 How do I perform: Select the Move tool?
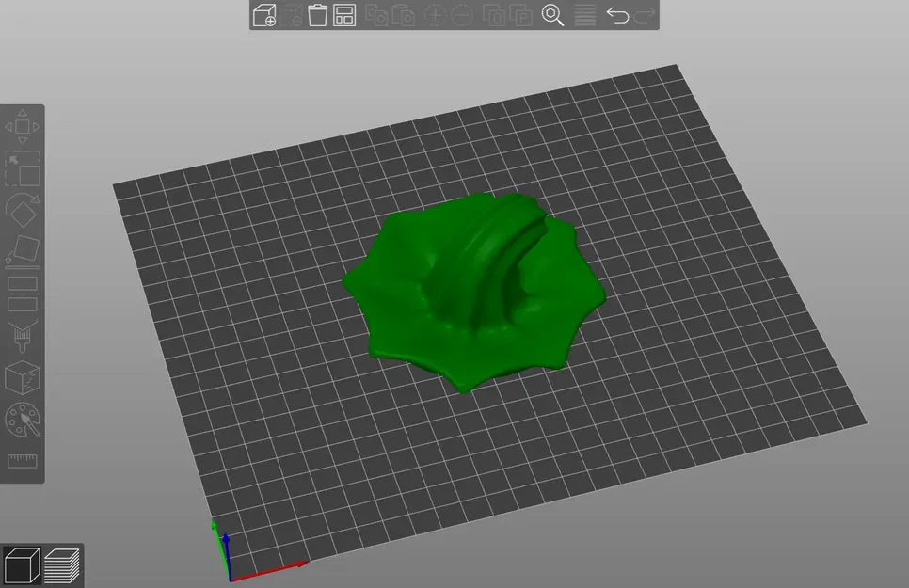click(22, 126)
